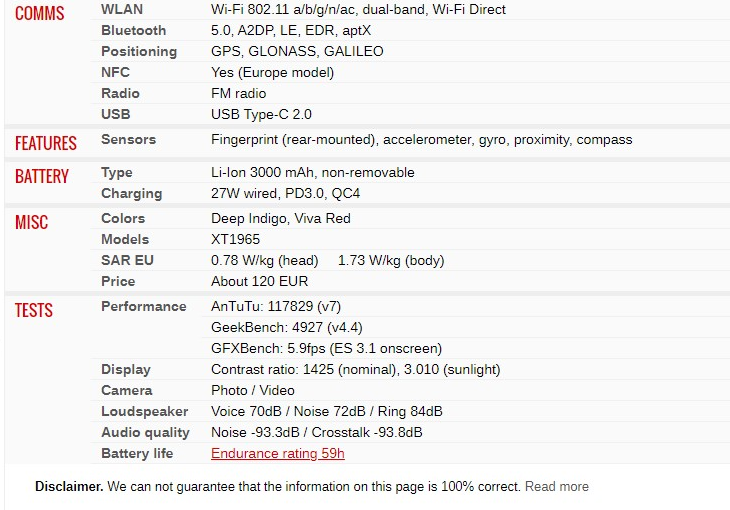Click the Bluetooth spec label
730x510 pixels.
[134, 30]
